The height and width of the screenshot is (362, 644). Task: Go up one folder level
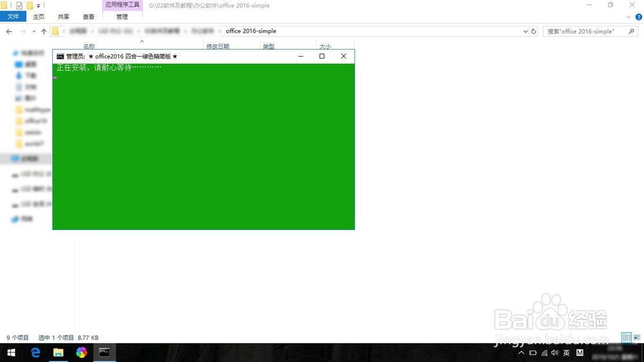tap(44, 31)
